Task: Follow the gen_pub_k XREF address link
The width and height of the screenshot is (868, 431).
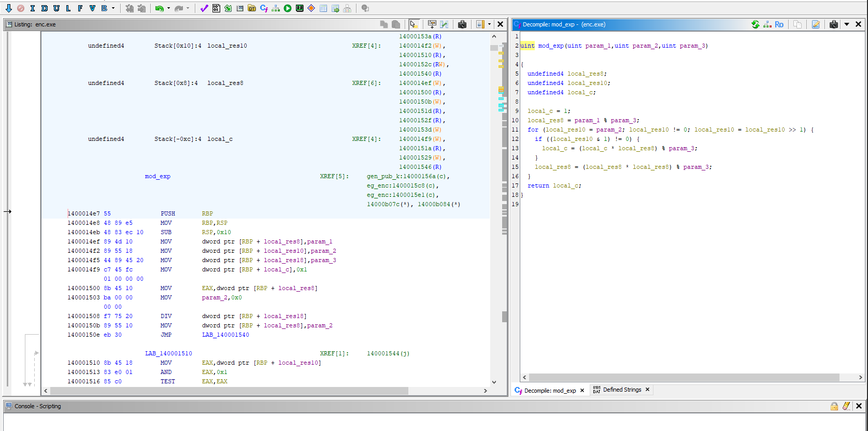Action: point(408,177)
